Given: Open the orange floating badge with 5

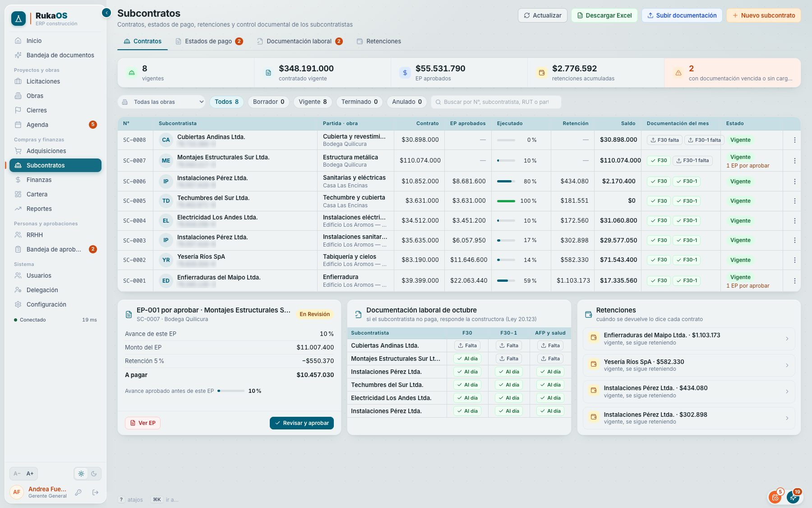Looking at the screenshot, I should click(x=775, y=497).
